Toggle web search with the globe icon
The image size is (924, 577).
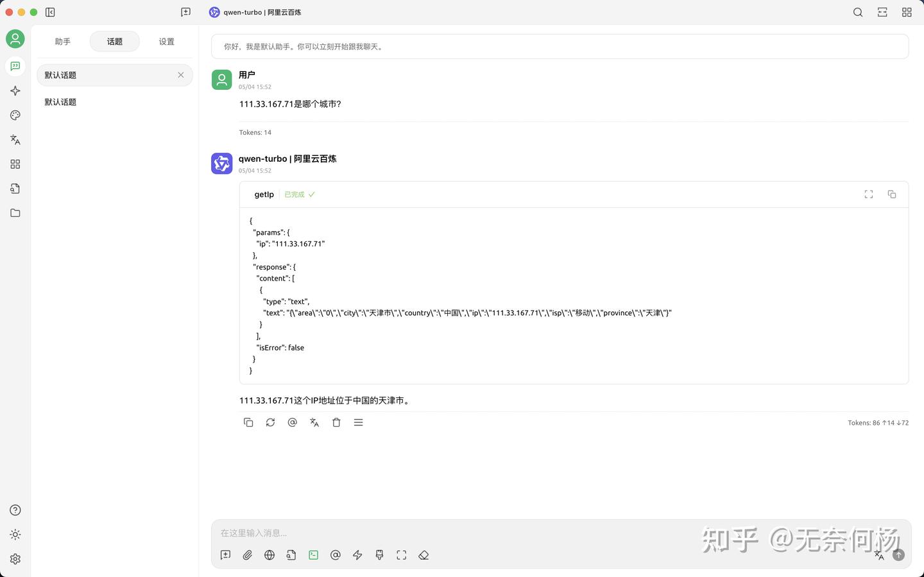coord(269,555)
